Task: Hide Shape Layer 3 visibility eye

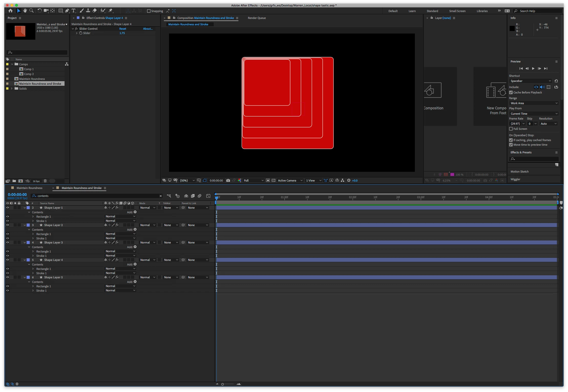Action: pyautogui.click(x=7, y=242)
